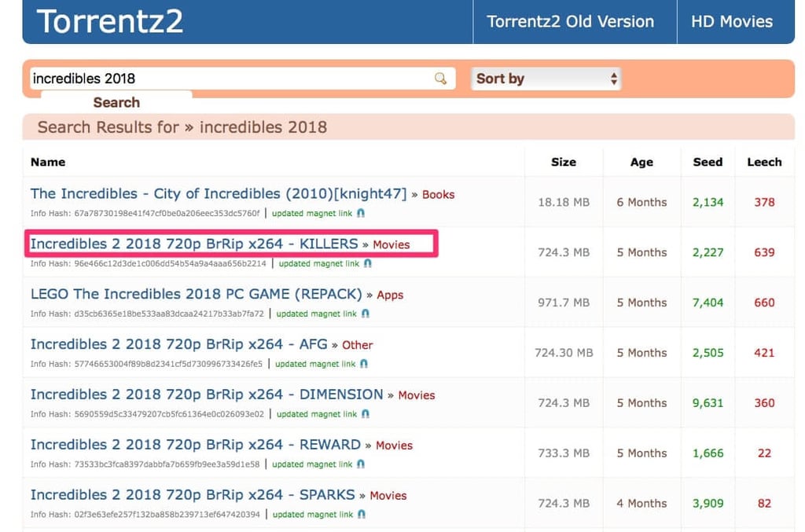Open LEGO The Incredibles 2018 PC GAME link
805x532 pixels.
click(x=196, y=294)
